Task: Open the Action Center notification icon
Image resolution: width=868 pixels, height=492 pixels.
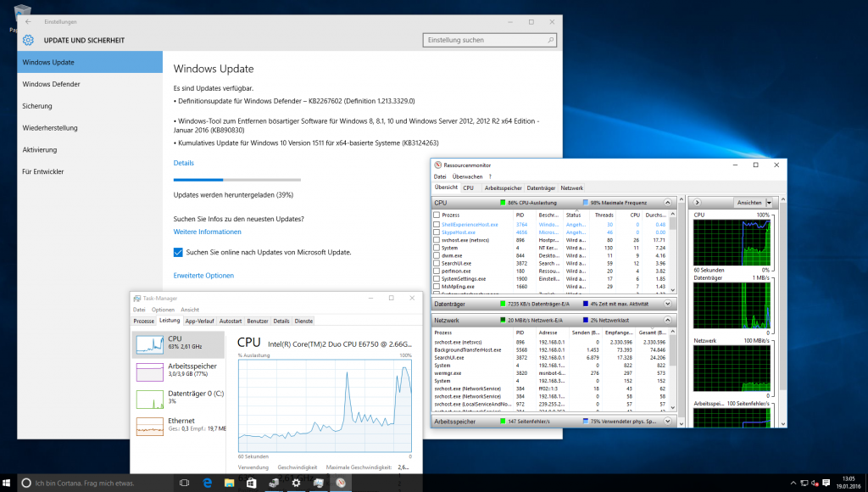Action: tap(826, 484)
